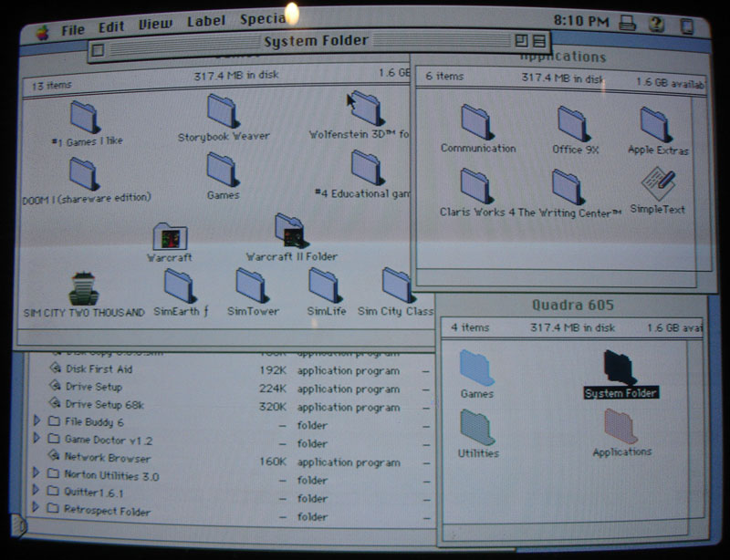This screenshot has height=560, width=730.
Task: Launch SIM CITY TWO THOUSAND icon
Action: coord(83,288)
